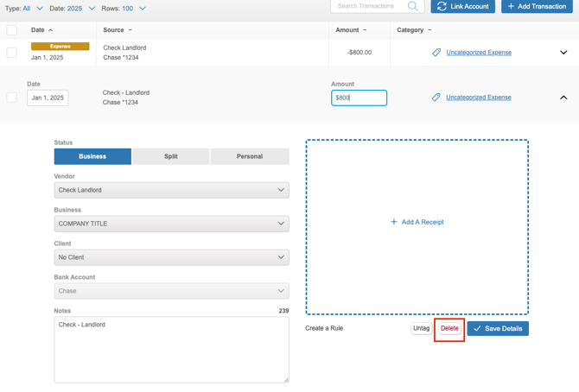Click tag icon in first transaction row
Screen dimensions: 579x392
pos(436,53)
